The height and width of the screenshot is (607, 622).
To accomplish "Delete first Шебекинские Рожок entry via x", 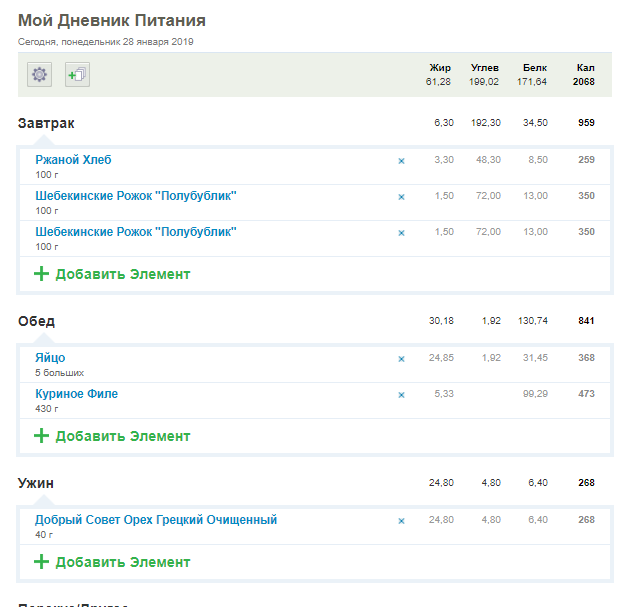I will pos(401,197).
